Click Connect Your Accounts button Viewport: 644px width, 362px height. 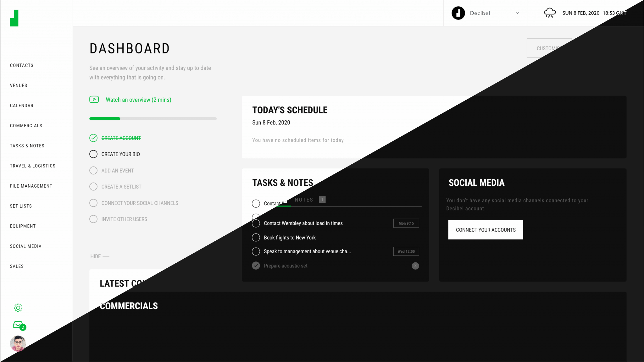[485, 229]
